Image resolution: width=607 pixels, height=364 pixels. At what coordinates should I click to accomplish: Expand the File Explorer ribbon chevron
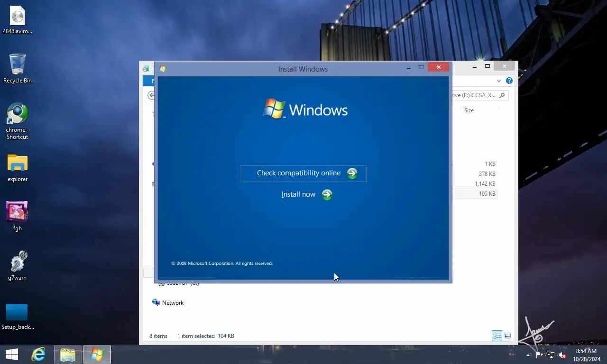499,81
